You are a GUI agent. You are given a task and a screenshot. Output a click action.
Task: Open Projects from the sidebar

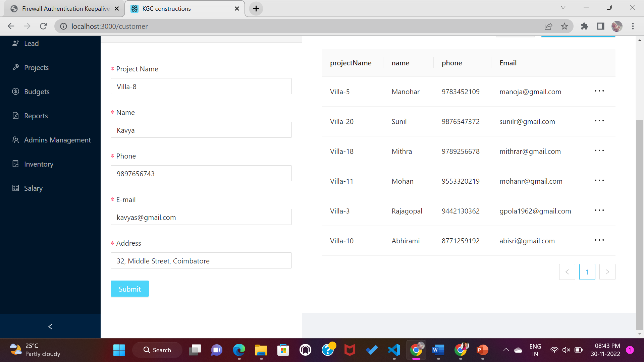tap(36, 67)
